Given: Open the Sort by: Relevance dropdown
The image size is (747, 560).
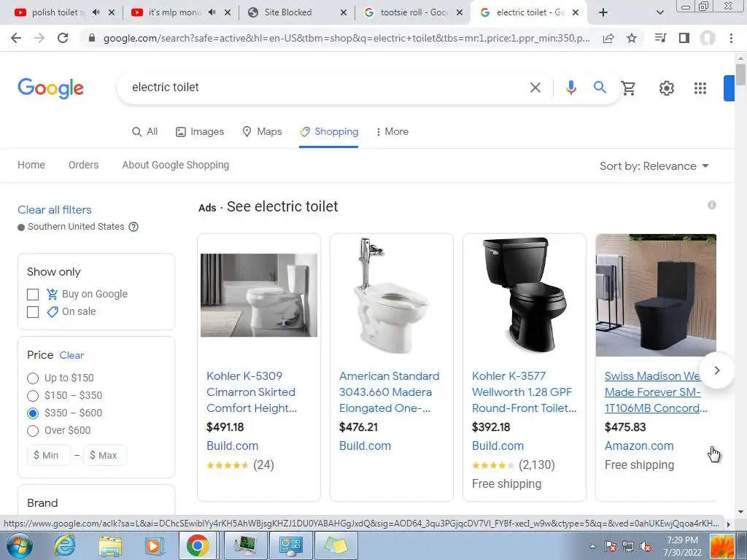Looking at the screenshot, I should pyautogui.click(x=654, y=166).
